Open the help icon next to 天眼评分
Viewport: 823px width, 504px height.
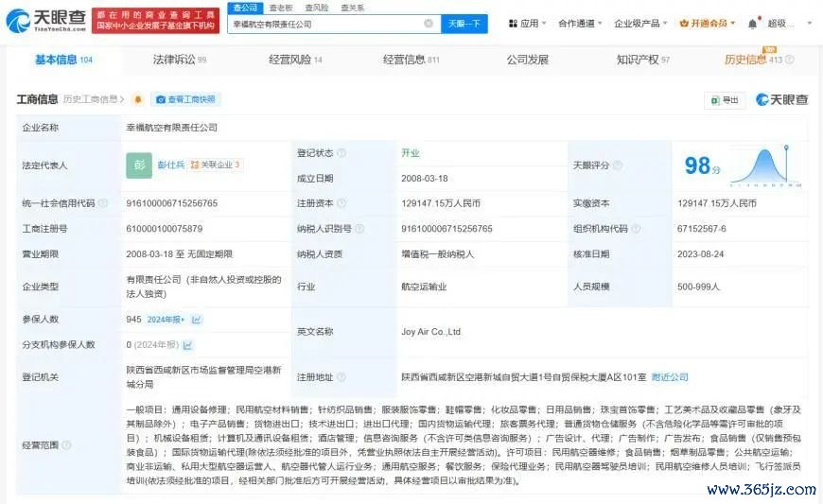(x=618, y=165)
